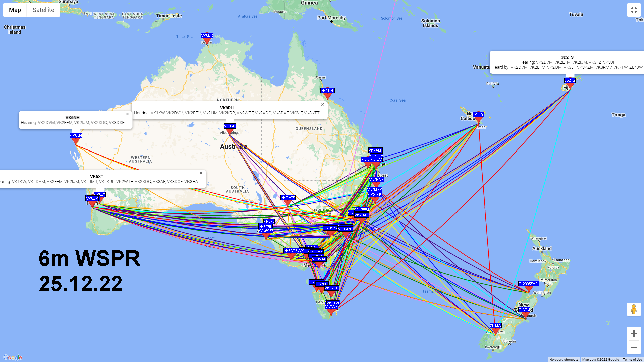Click keyboard shortcuts help link
The height and width of the screenshot is (362, 644).
click(x=563, y=359)
